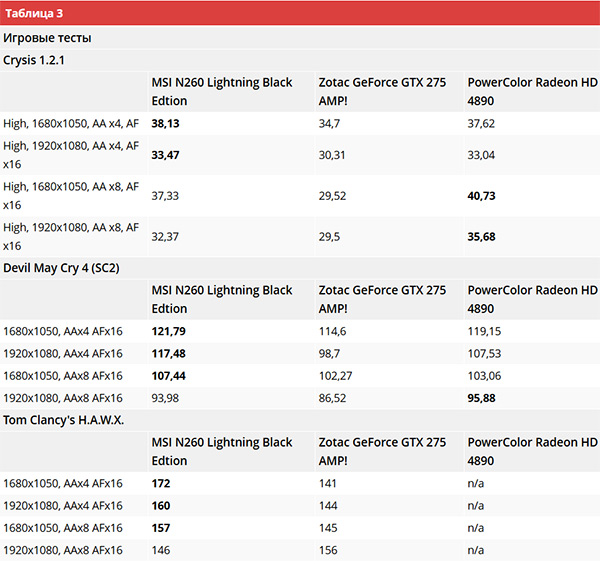Click Zotac value 29,5 in Crysis 1920x1080 AA x8 row
The height and width of the screenshot is (564, 600).
pyautogui.click(x=329, y=236)
